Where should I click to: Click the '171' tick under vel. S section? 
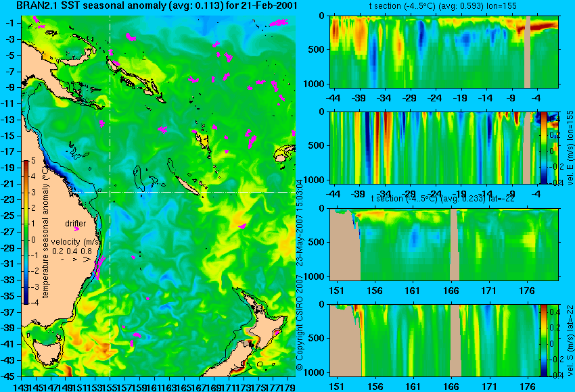coord(489,387)
